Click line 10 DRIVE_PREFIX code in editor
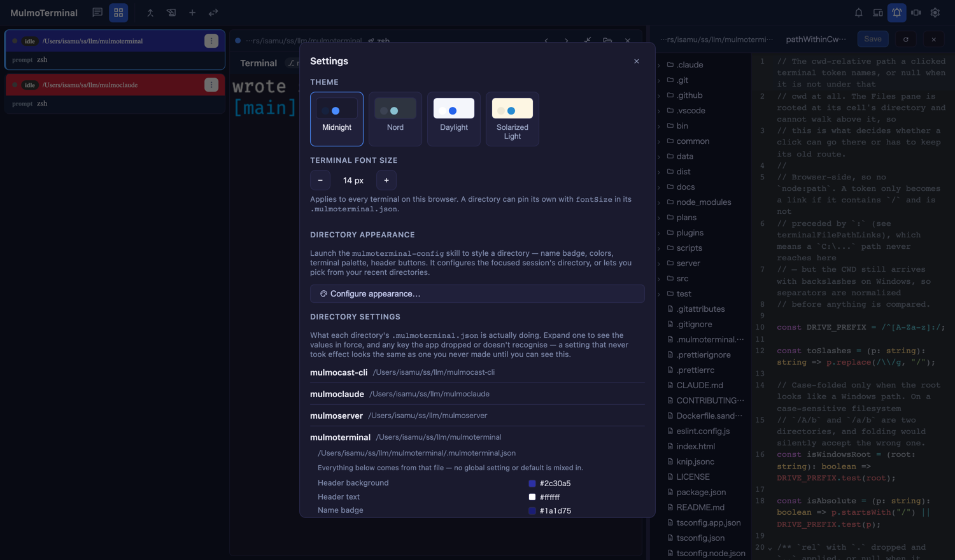Screen dimensions: 955x560 click(x=861, y=327)
